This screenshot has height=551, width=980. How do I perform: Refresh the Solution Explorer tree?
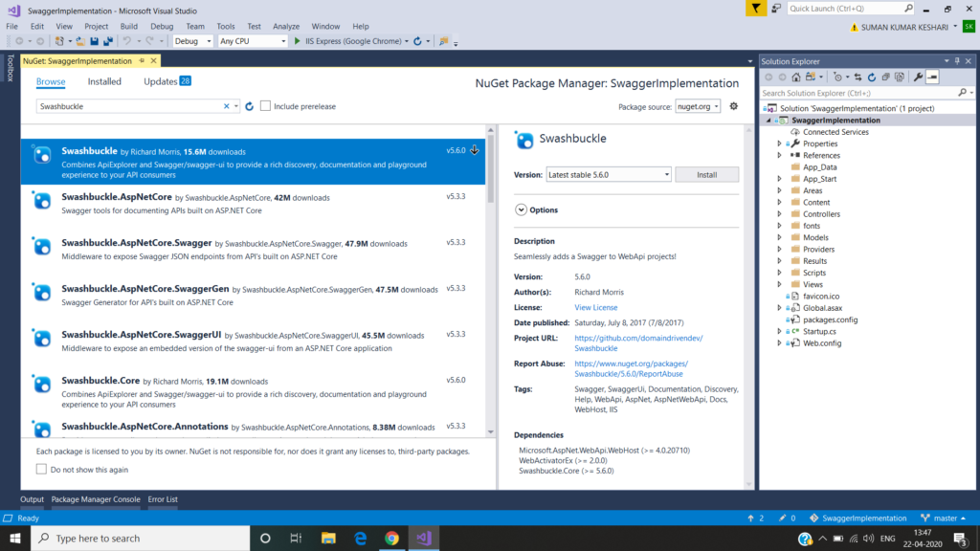[x=871, y=77]
